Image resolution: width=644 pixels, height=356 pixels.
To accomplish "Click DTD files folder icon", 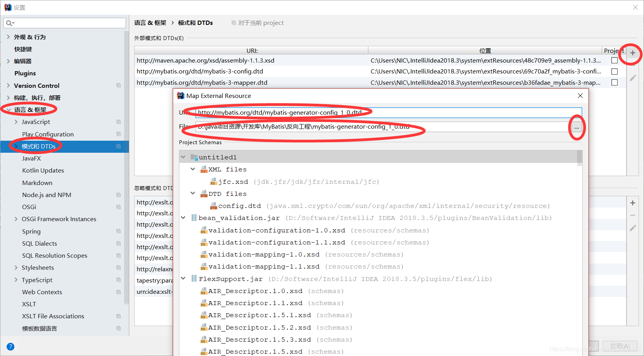I will 204,194.
